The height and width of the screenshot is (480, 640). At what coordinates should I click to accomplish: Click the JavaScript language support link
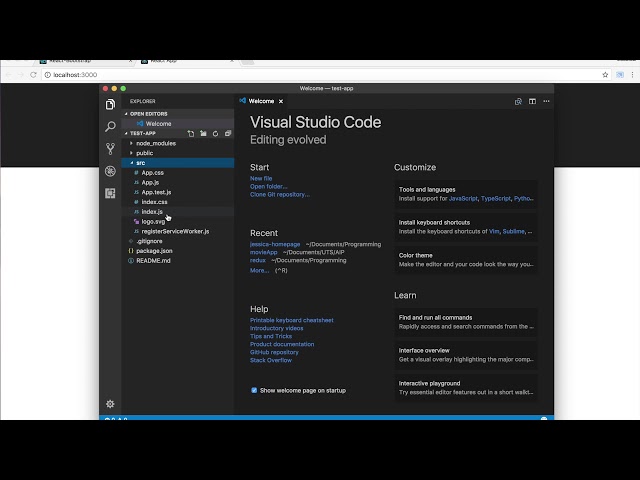[463, 198]
